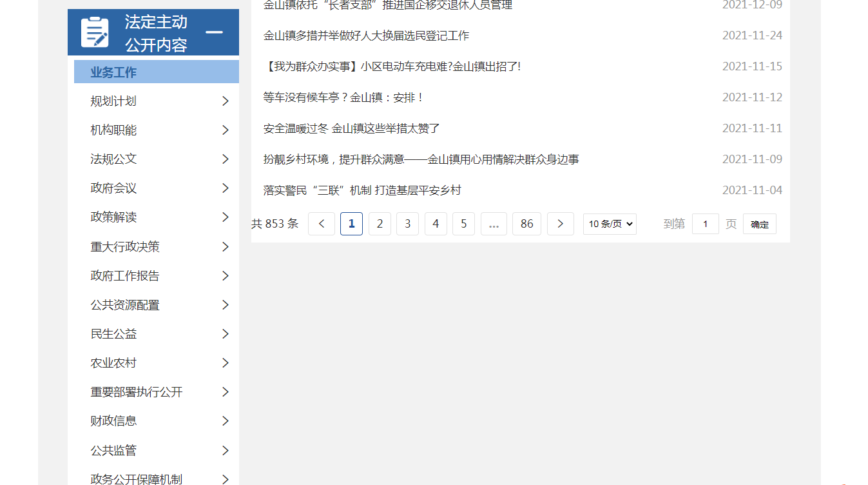Expand 民生公益 chevron arrow
This screenshot has width=868, height=485.
(225, 334)
